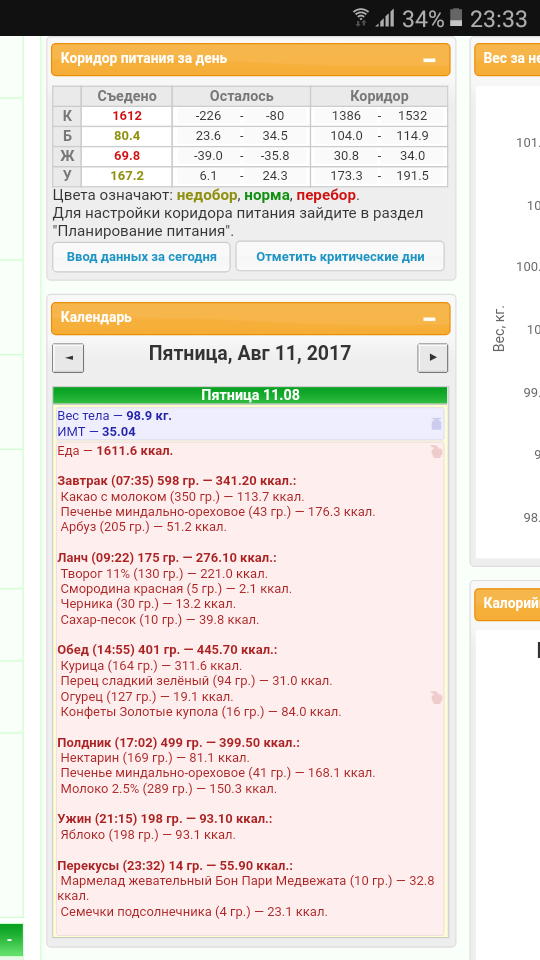Open the Завтрак (07:35) meal heading
This screenshot has width=540, height=960.
177,481
